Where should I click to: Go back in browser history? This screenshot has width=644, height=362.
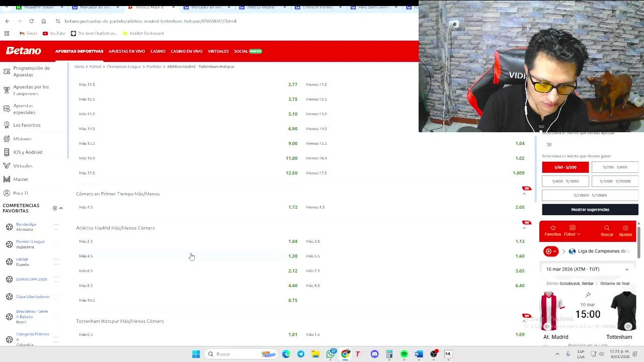pos(7,21)
